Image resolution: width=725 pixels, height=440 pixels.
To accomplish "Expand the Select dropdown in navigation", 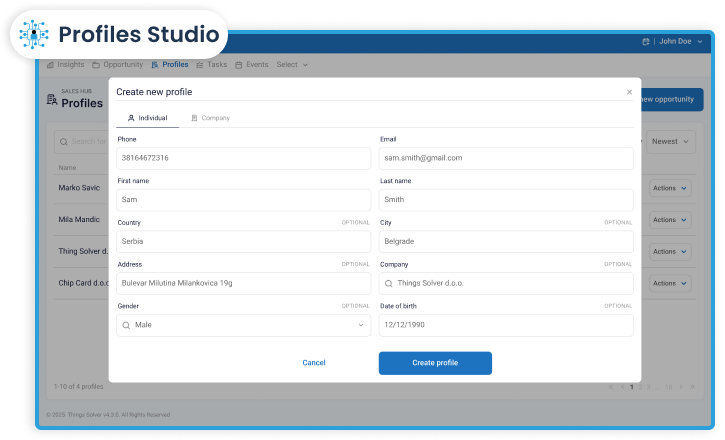I will pos(292,64).
